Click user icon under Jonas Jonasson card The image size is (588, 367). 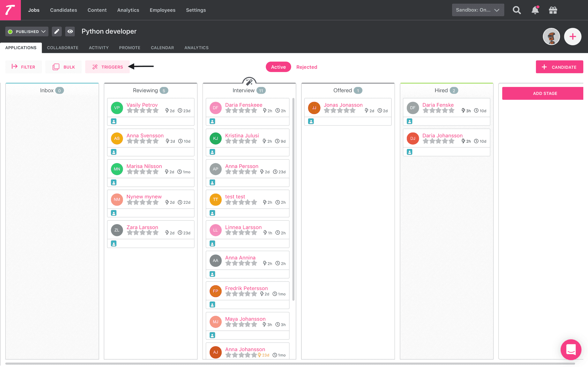coord(311,121)
